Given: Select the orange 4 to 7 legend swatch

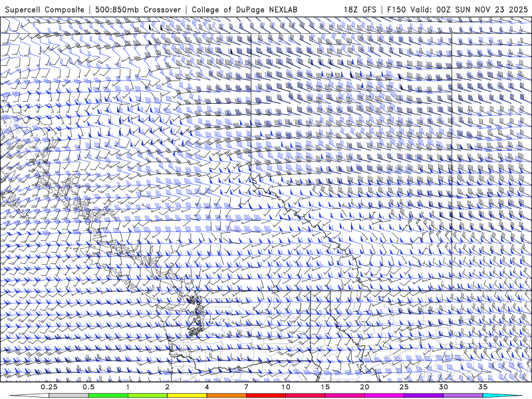Looking at the screenshot, I should (226, 396).
